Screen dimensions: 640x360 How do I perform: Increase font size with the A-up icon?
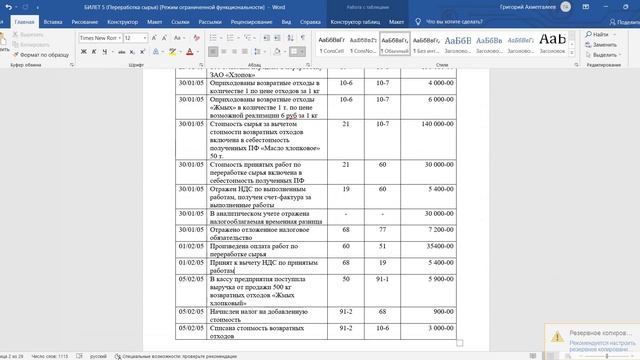(x=154, y=38)
